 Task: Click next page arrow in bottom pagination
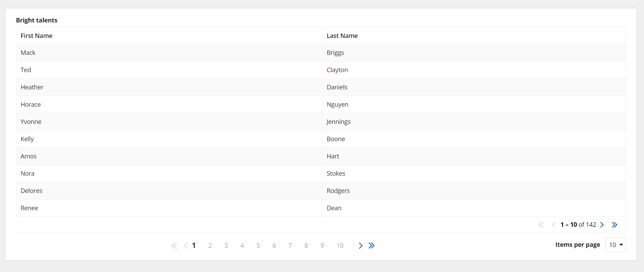361,245
